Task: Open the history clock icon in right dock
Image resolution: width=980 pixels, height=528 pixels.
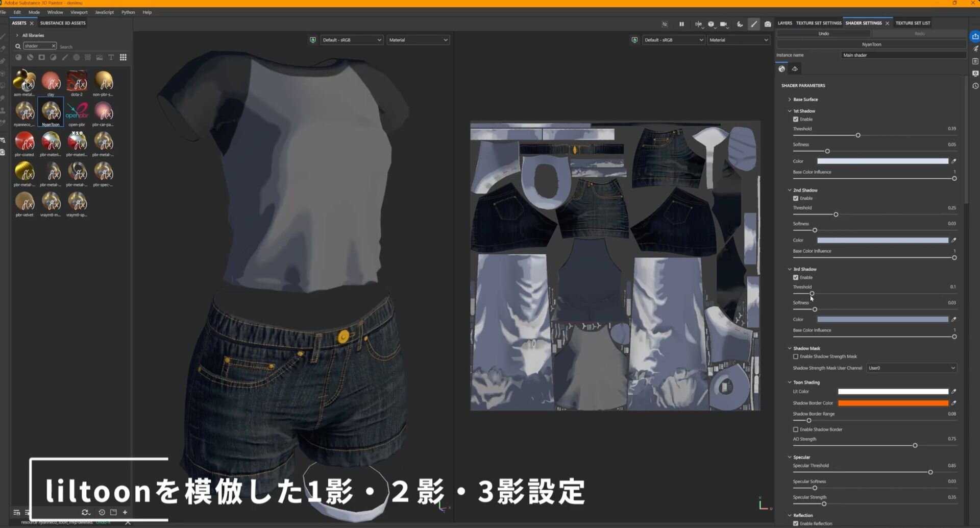Action: [975, 86]
